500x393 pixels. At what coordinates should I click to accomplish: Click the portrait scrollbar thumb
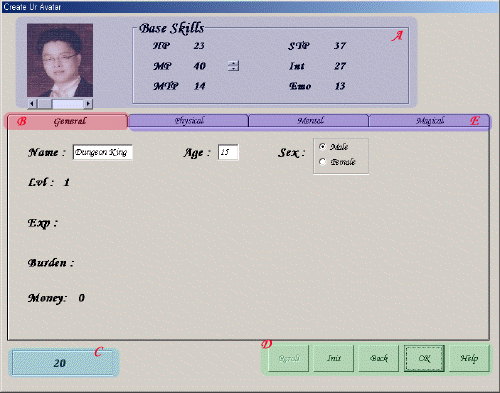[x=45, y=104]
